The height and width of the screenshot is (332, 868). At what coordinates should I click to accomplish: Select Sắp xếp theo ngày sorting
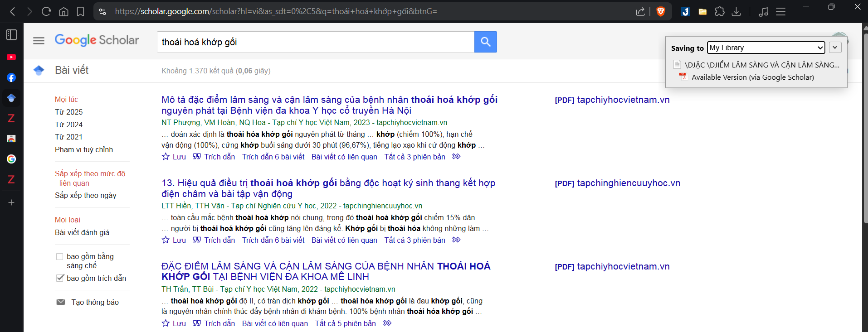tap(86, 195)
